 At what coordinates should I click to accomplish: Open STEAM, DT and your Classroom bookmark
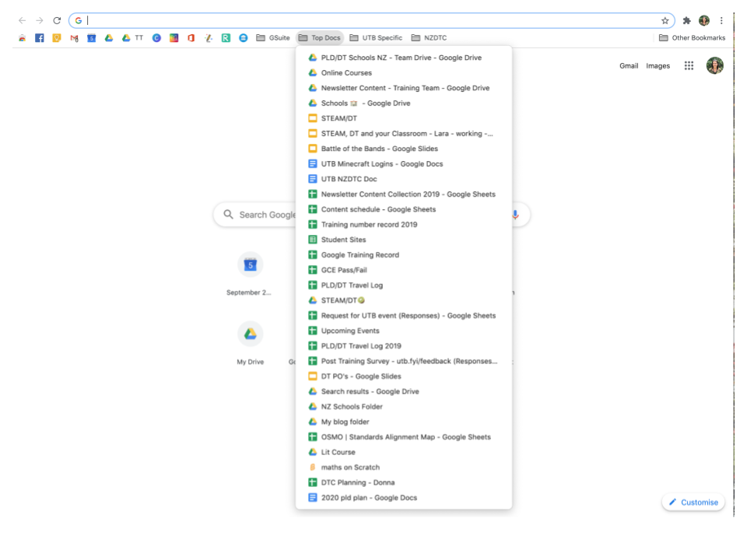[404, 134]
